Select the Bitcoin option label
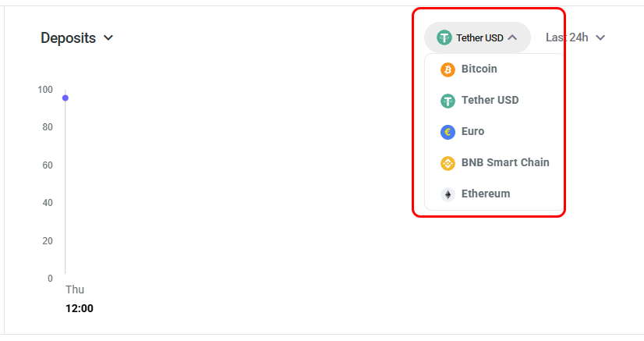Screen dimensions: 644x341 tap(479, 69)
